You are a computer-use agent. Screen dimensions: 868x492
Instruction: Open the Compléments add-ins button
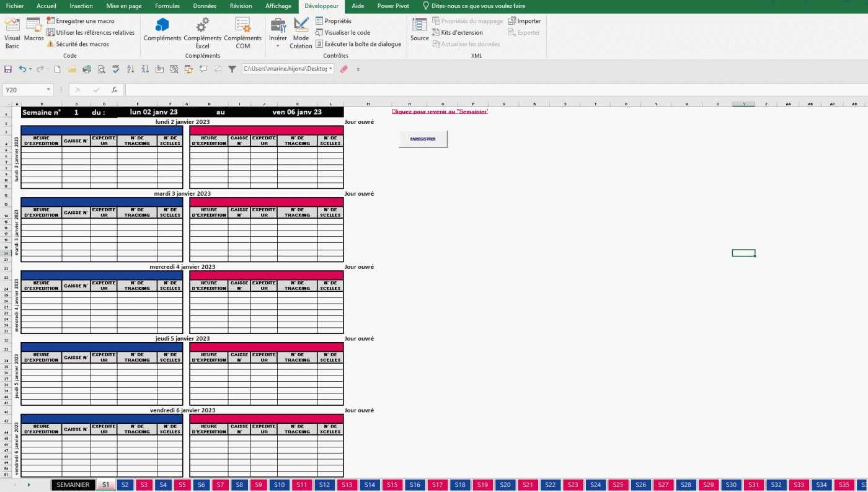(x=162, y=30)
